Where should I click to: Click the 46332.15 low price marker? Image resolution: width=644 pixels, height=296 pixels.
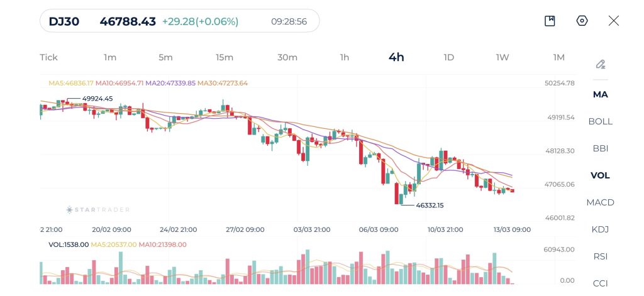point(430,206)
